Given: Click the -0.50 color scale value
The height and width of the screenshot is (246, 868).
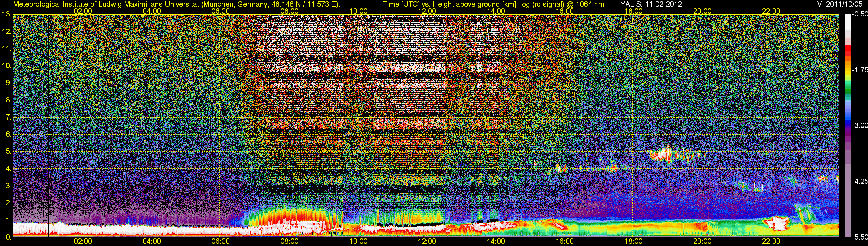Looking at the screenshot, I should click(x=860, y=14).
